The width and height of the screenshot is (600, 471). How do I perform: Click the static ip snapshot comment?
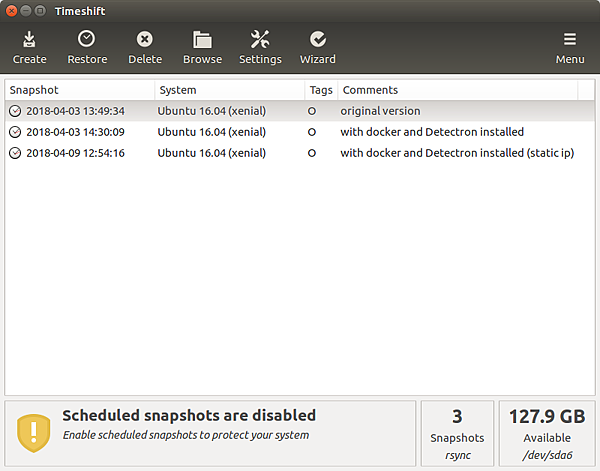[x=457, y=153]
